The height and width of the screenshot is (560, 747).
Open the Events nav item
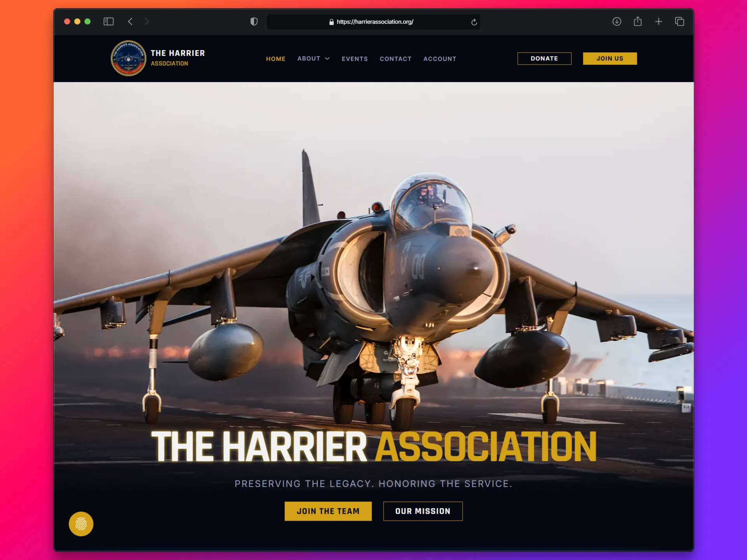pyautogui.click(x=355, y=59)
